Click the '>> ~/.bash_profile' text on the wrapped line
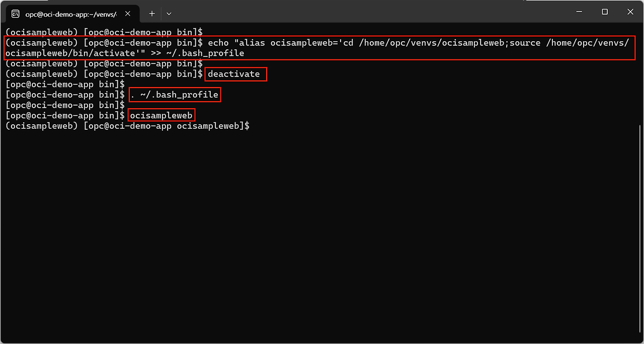This screenshot has width=644, height=344. point(196,53)
